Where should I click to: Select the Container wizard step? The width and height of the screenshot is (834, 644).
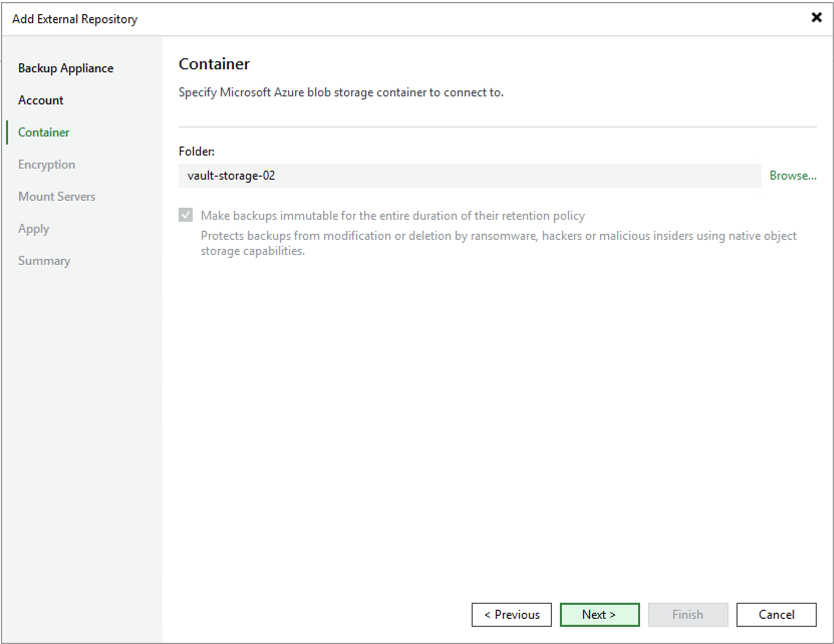pos(44,132)
